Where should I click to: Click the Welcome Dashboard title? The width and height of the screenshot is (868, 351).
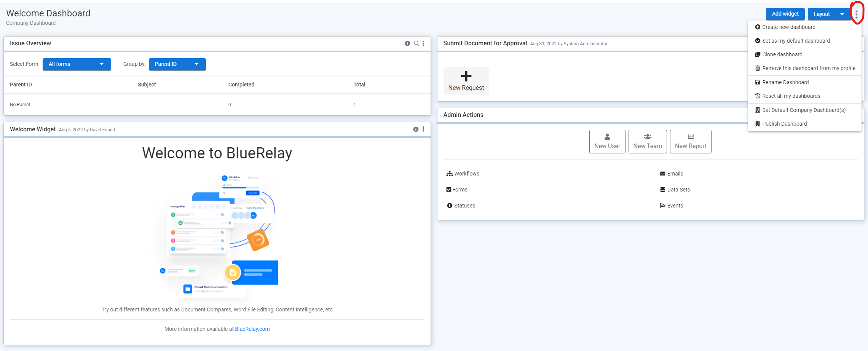(x=48, y=13)
